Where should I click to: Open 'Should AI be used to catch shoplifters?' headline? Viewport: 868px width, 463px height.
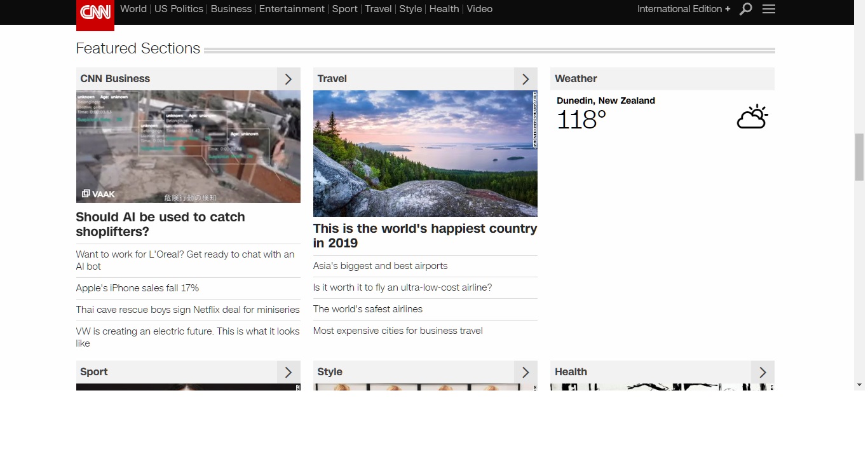click(x=160, y=224)
